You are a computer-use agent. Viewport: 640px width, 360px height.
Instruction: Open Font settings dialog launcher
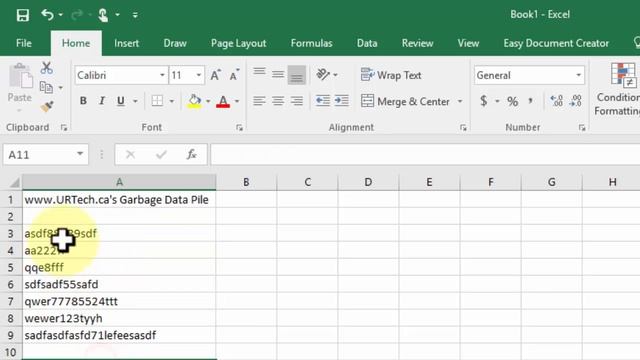pos(239,128)
